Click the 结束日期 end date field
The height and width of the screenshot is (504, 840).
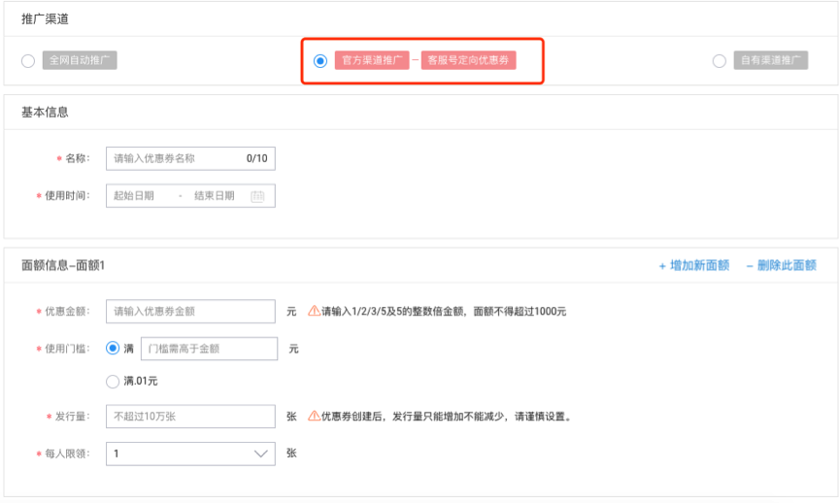click(x=215, y=196)
